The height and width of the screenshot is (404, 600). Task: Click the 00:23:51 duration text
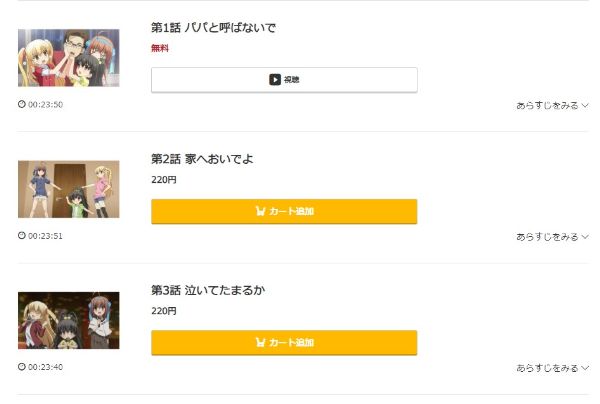point(45,236)
